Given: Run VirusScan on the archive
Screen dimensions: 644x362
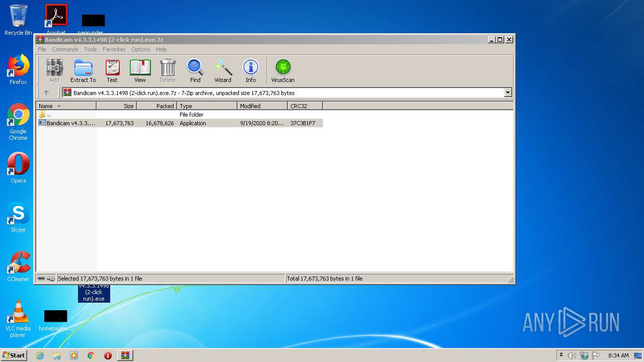Looking at the screenshot, I should coord(283,71).
